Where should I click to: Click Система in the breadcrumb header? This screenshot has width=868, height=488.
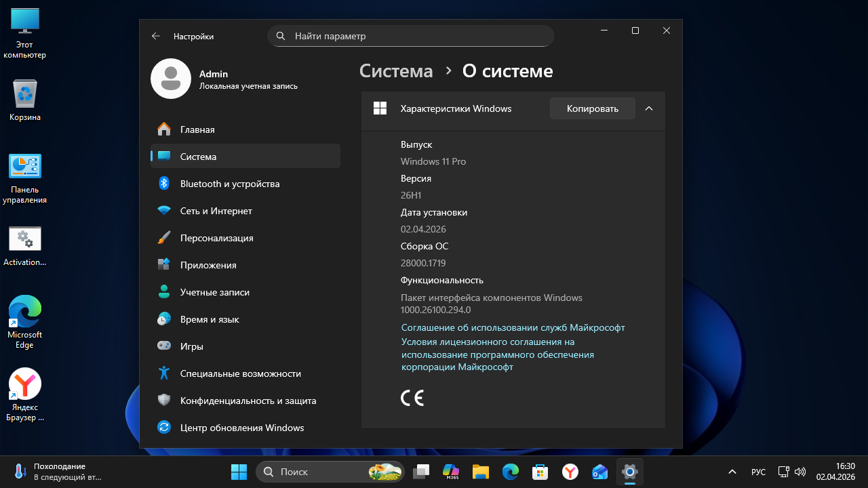(x=396, y=71)
